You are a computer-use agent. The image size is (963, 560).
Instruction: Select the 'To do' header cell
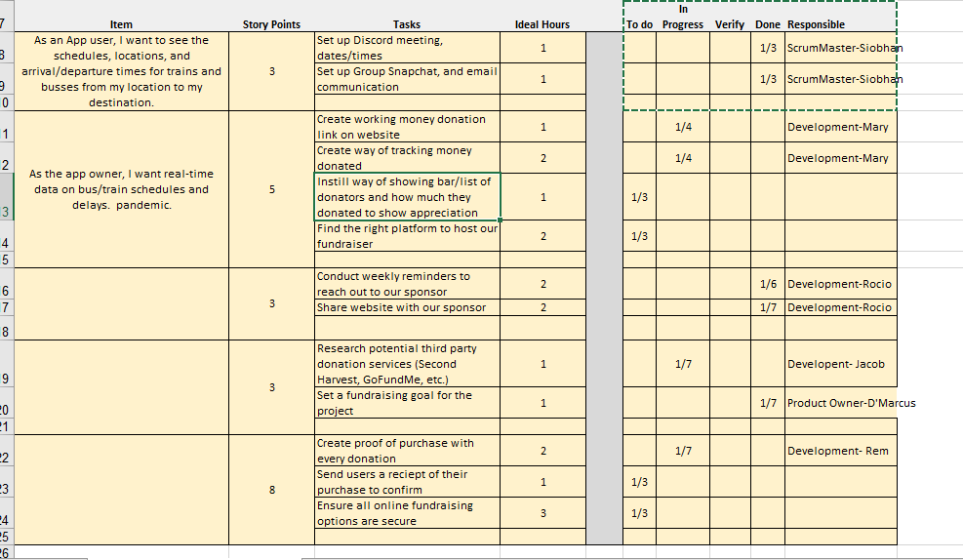(x=639, y=17)
